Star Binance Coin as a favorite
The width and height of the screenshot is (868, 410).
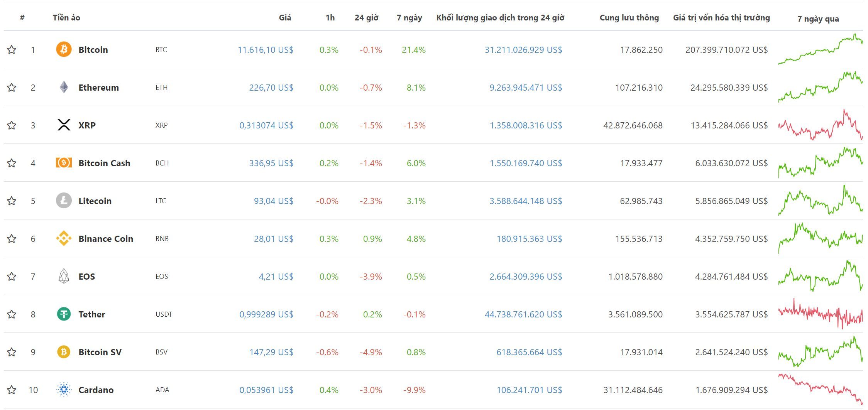[x=12, y=238]
